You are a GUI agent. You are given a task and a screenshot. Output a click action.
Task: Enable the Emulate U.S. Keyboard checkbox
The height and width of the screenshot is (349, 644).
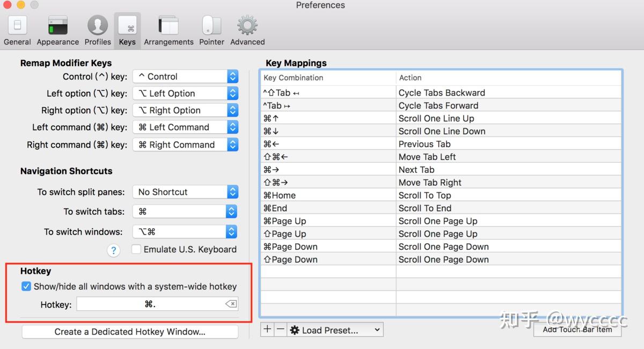pyautogui.click(x=136, y=249)
